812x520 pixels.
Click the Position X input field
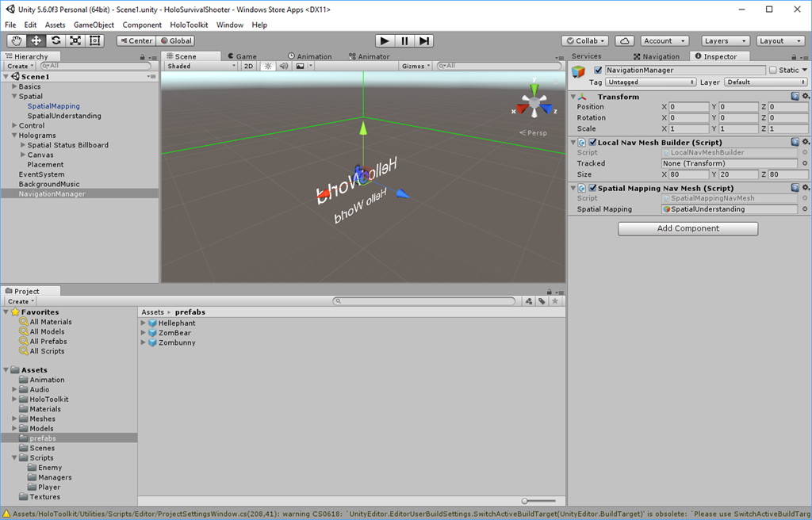pyautogui.click(x=688, y=107)
